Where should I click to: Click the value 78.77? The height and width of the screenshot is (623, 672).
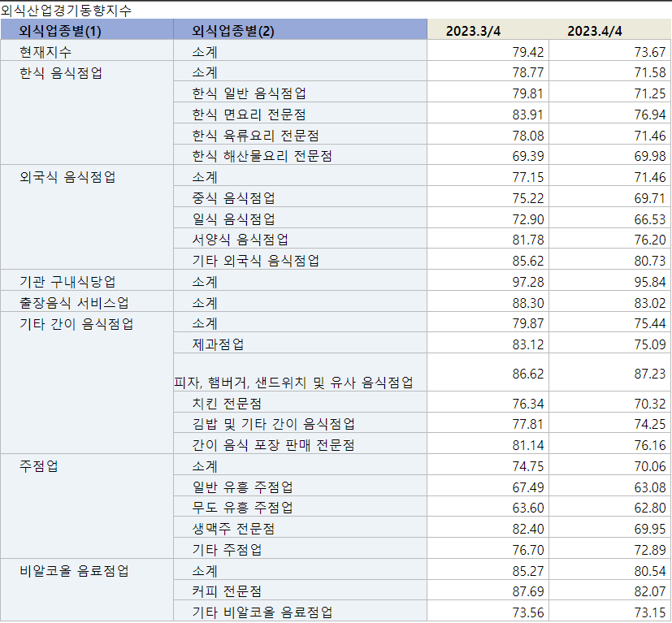[x=528, y=73]
